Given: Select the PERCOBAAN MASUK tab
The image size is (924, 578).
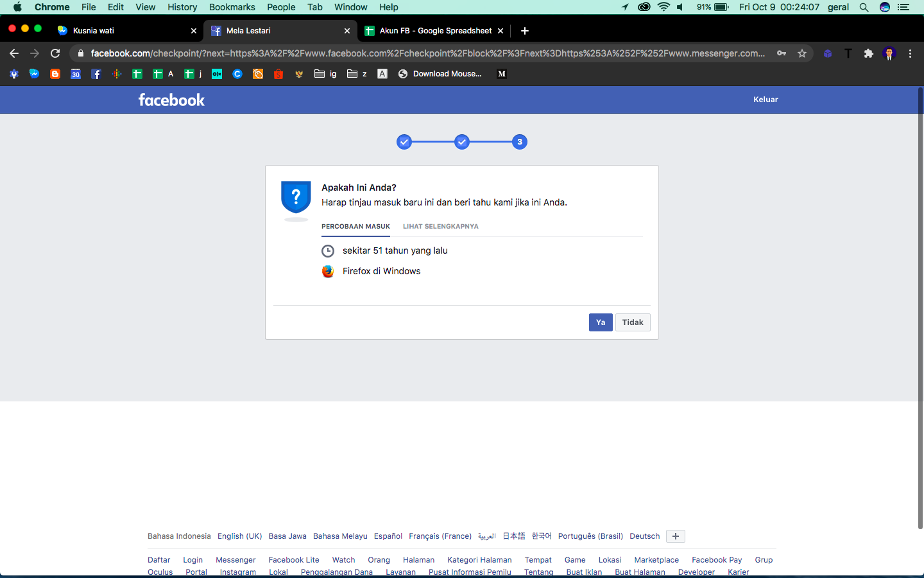Looking at the screenshot, I should coord(355,227).
